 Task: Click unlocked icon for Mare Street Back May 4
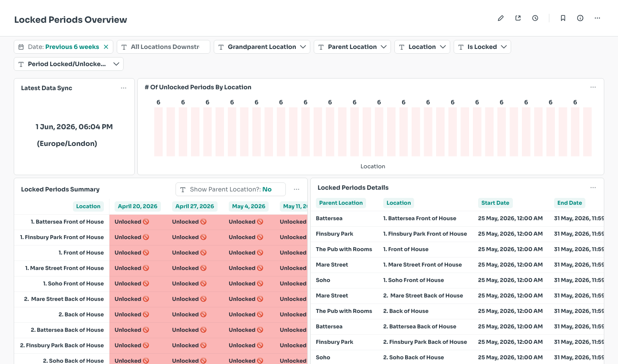pos(260,299)
